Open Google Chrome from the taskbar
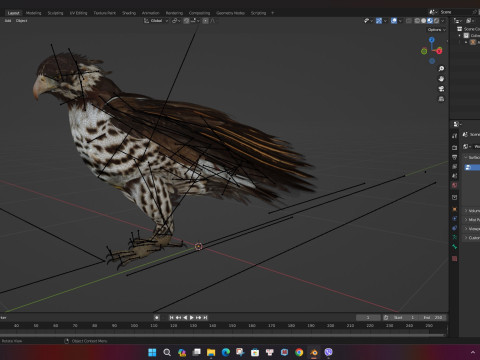 point(299,352)
